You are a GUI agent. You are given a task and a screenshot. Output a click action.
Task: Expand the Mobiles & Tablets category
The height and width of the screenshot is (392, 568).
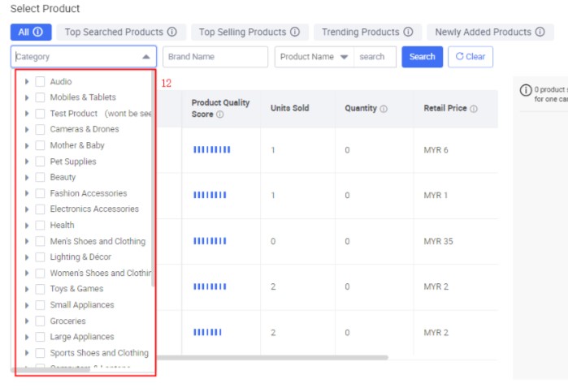coord(27,98)
